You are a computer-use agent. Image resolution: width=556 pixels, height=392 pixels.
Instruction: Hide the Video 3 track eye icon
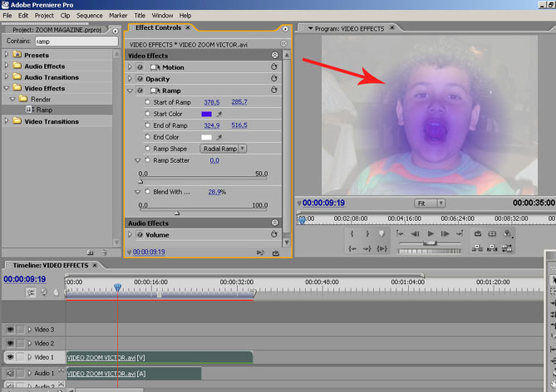9,330
